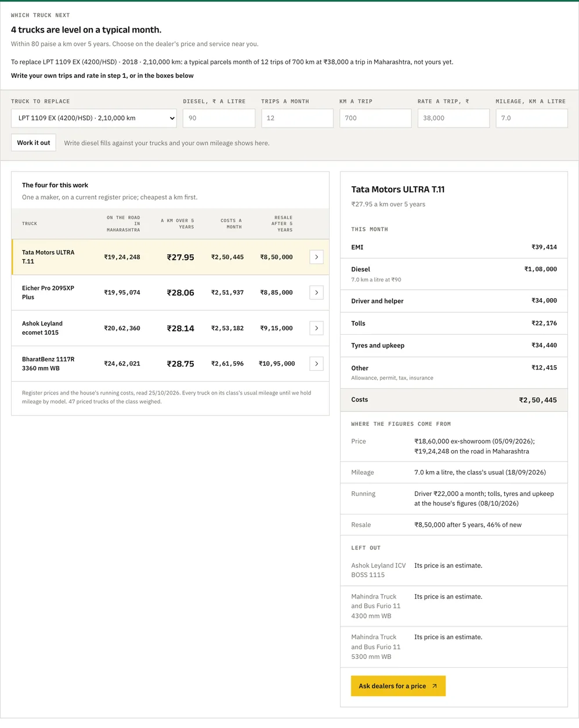579x728 pixels.
Task: Focus the Trips a month field
Action: pos(297,118)
